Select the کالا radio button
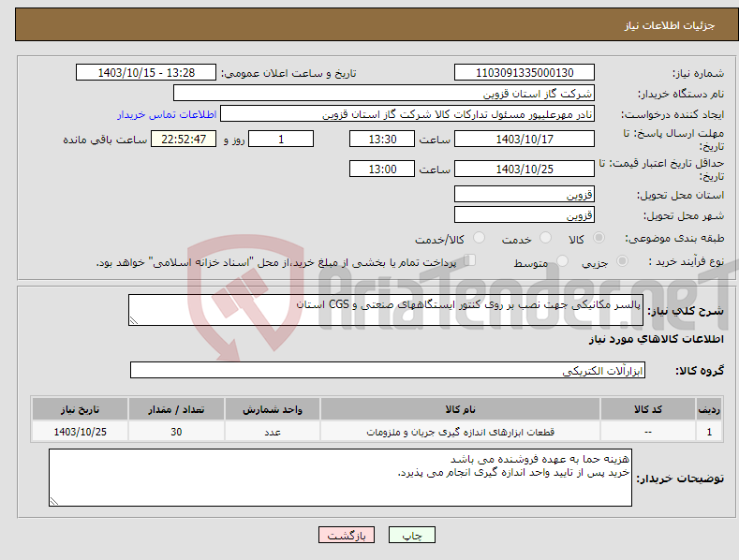Image resolution: width=739 pixels, height=560 pixels. click(599, 238)
